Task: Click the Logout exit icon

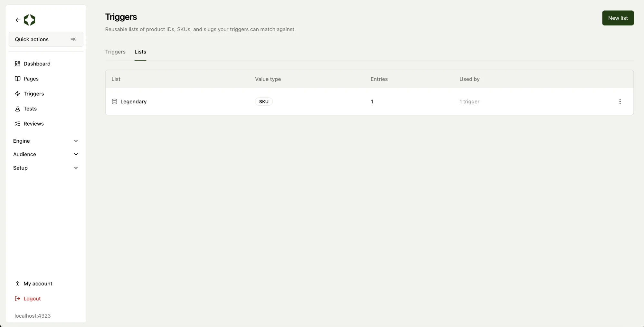Action: tap(17, 299)
